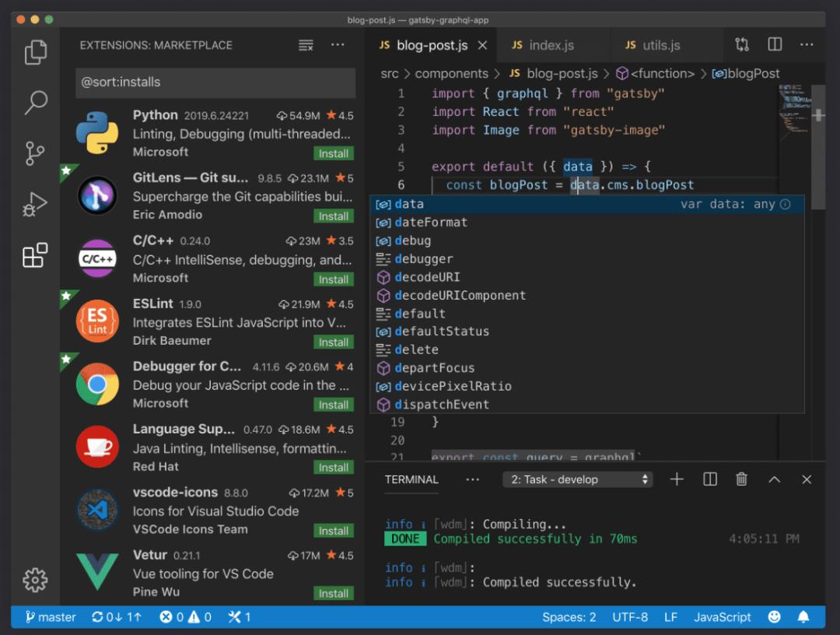Click the Open Changes compare icon

(742, 44)
